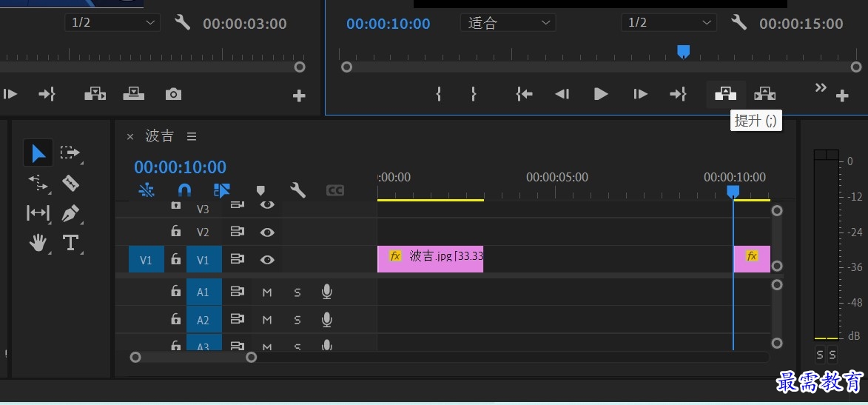Play the sequence in Program monitor
Viewport: 868px width, 405px height.
601,94
